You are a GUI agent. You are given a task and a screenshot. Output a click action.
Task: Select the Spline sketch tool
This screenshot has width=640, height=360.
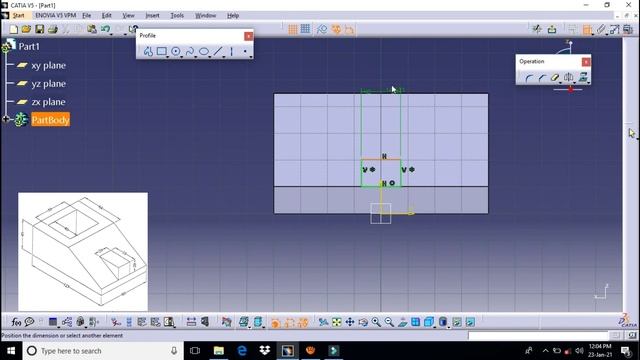(x=189, y=51)
